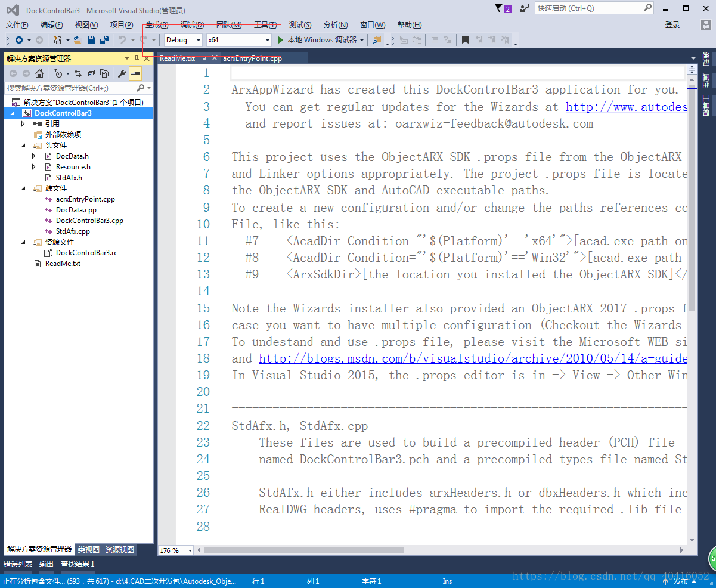Screen dimensions: 716x588
Task: Expand the 引用 references node
Action: click(x=23, y=123)
